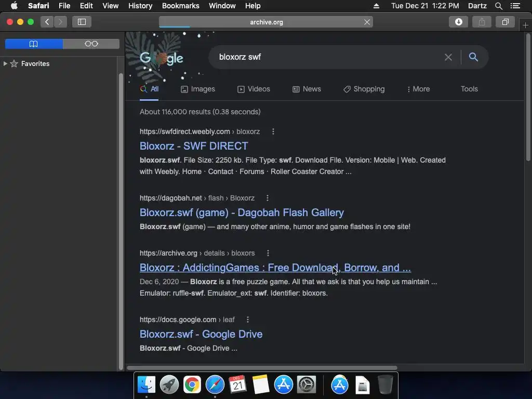Open options for dagobah.net result
This screenshot has height=399, width=532.
pos(268,198)
